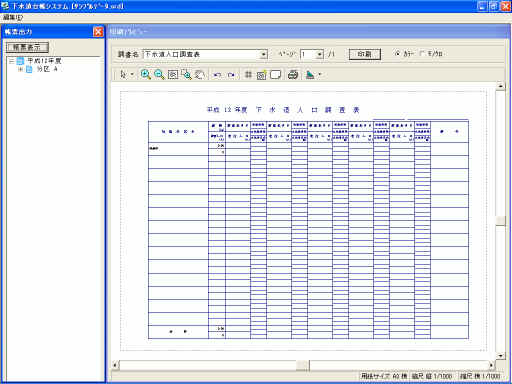Screen dimensions: 512x384
Task: Click the previous zoom view icon
Action: 200,75
